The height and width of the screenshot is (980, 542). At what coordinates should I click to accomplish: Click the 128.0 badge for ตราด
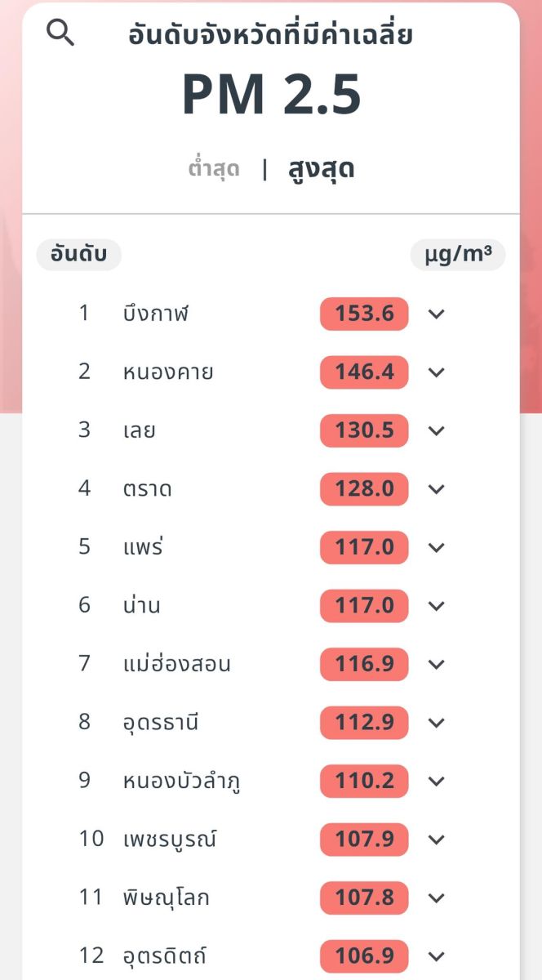(364, 489)
